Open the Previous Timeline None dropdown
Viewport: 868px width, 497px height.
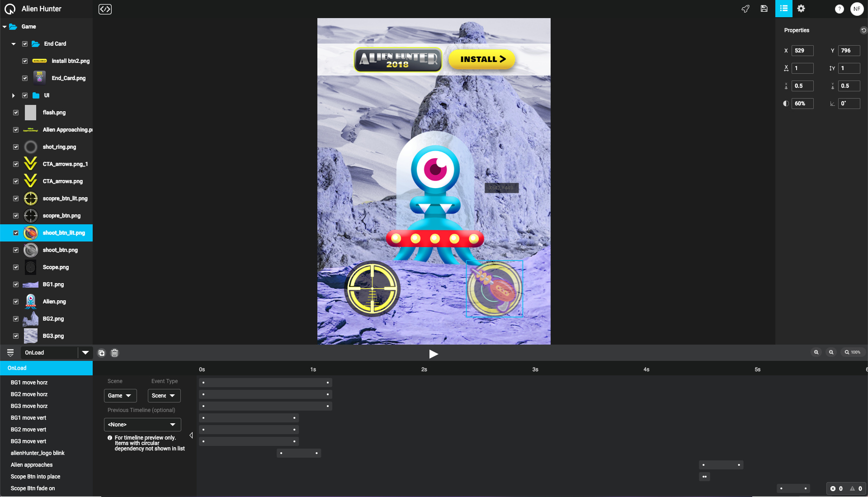(x=142, y=425)
